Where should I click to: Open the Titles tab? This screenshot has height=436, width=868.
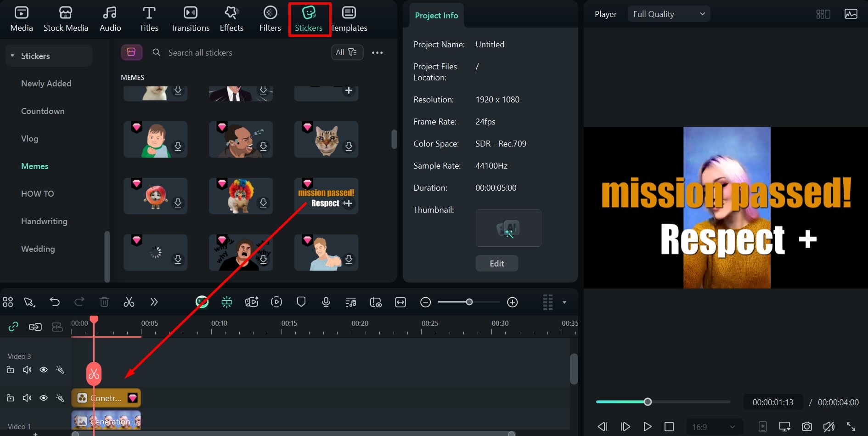click(x=149, y=19)
